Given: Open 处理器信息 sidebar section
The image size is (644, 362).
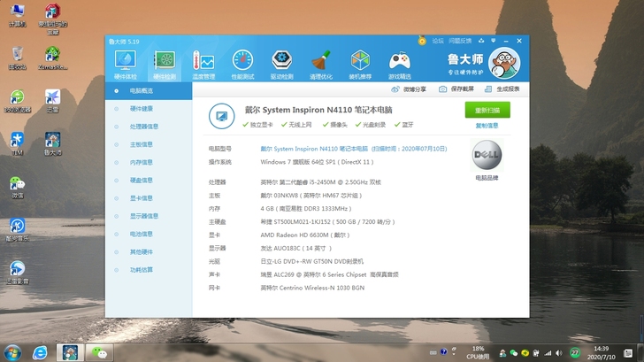Looking at the screenshot, I should tap(143, 127).
